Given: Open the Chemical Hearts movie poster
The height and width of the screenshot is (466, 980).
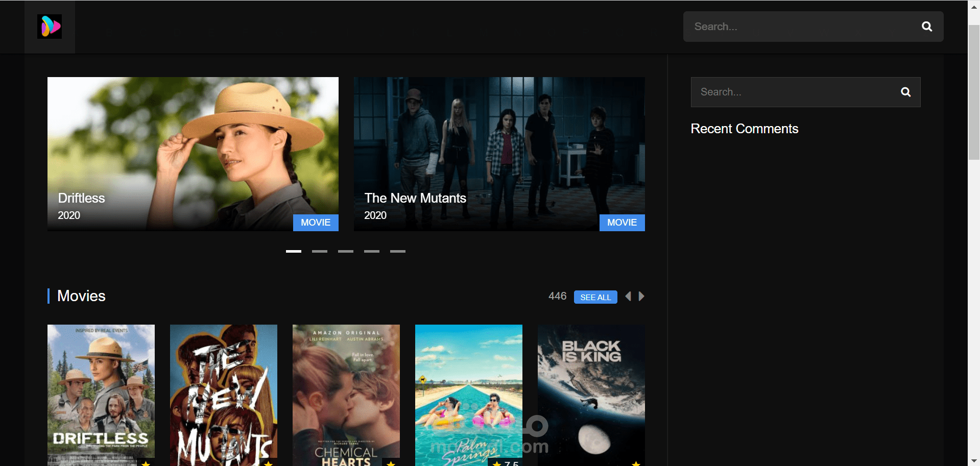Looking at the screenshot, I should 346,395.
